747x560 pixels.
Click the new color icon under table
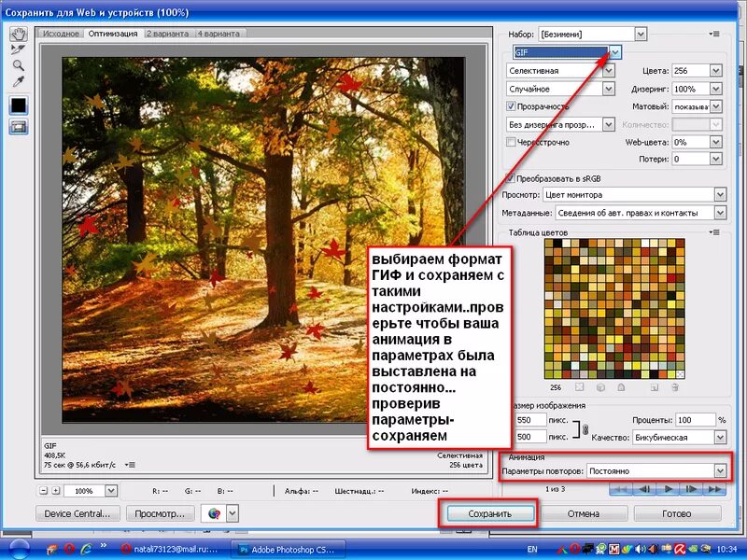click(x=655, y=387)
